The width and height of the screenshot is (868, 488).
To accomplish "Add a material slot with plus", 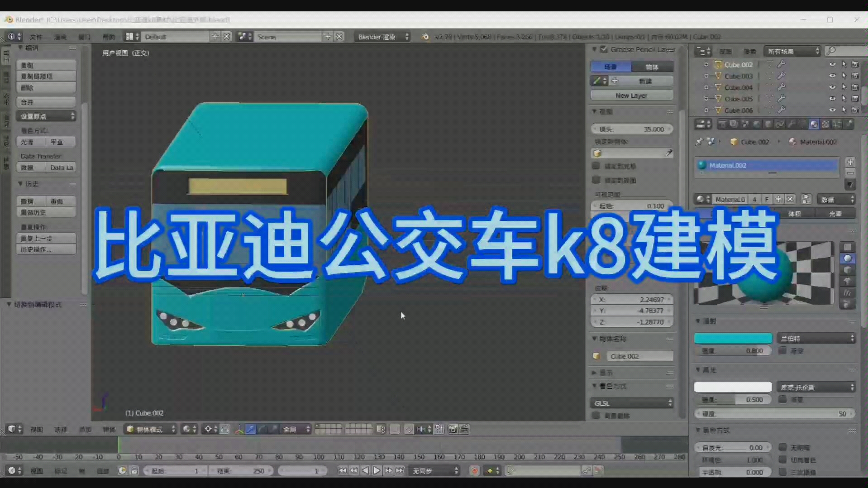I will pyautogui.click(x=850, y=162).
